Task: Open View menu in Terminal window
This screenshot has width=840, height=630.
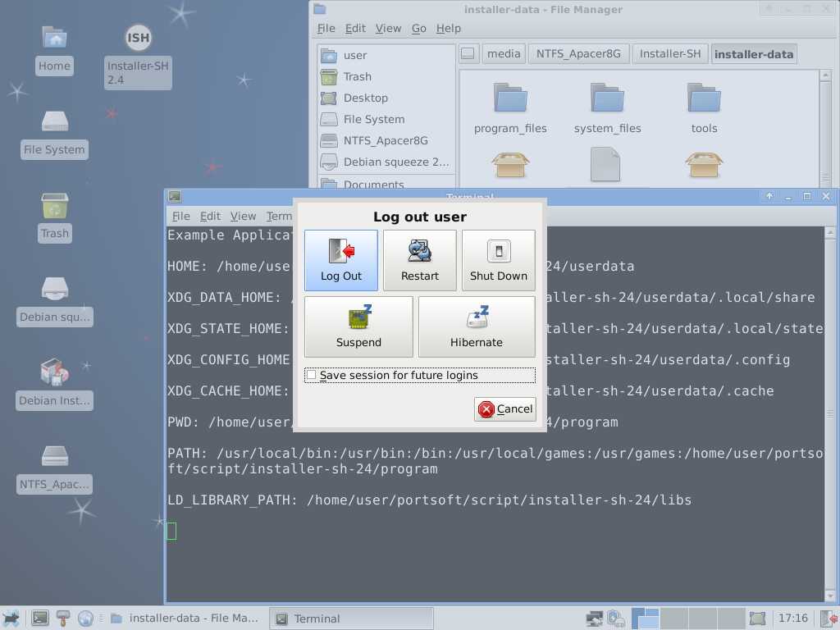Action: (x=243, y=216)
